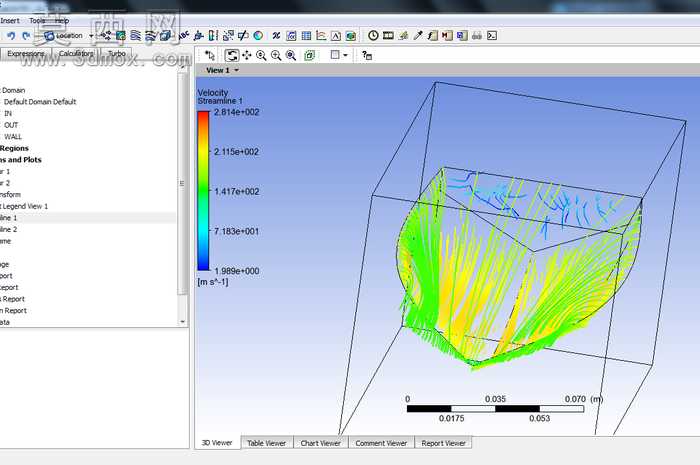Insert a new Expression
The image size is (700, 465).
[x=291, y=36]
